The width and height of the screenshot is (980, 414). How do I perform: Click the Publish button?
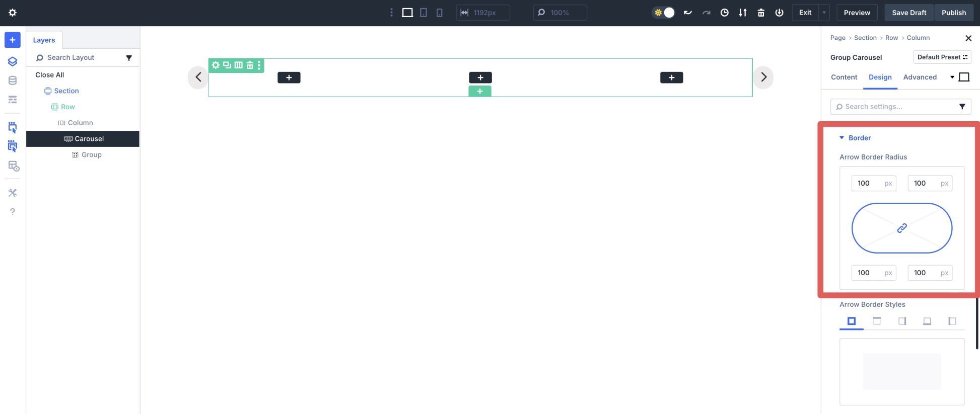coord(953,13)
